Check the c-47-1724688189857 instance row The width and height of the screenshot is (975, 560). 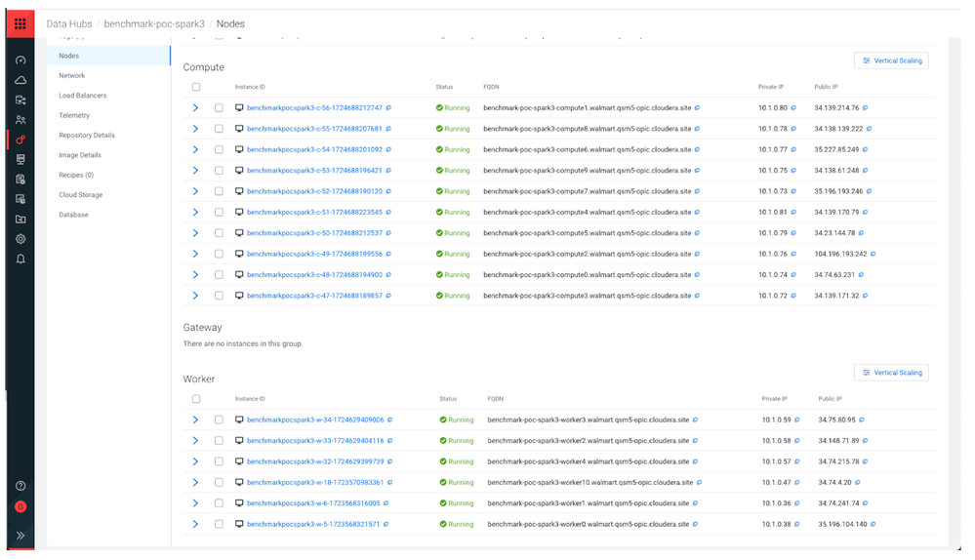point(219,296)
